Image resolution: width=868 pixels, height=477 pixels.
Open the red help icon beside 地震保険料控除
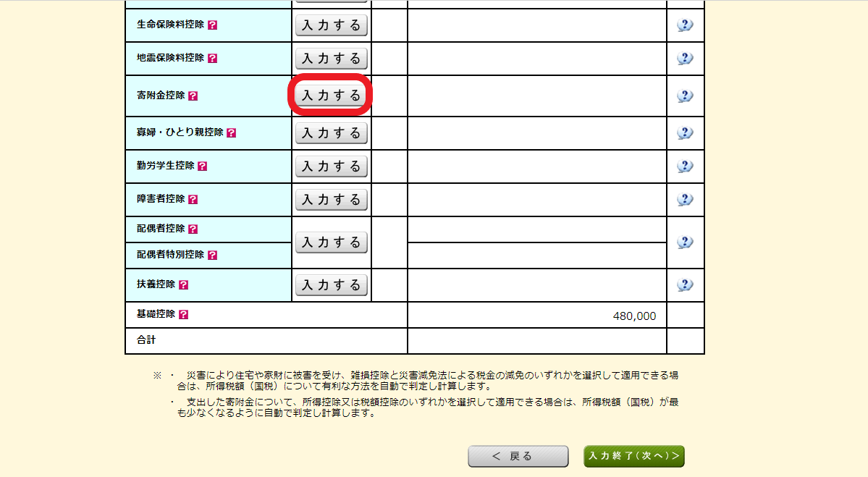coord(213,58)
